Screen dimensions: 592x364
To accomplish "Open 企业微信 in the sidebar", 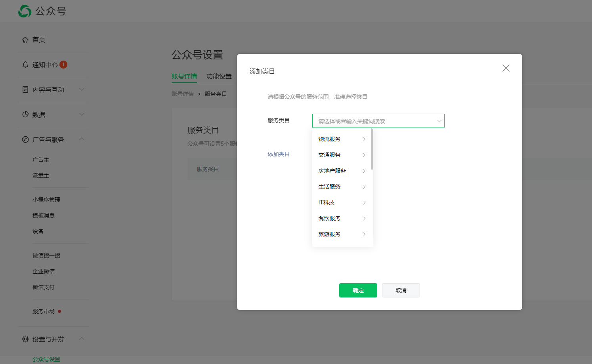I will pos(44,271).
